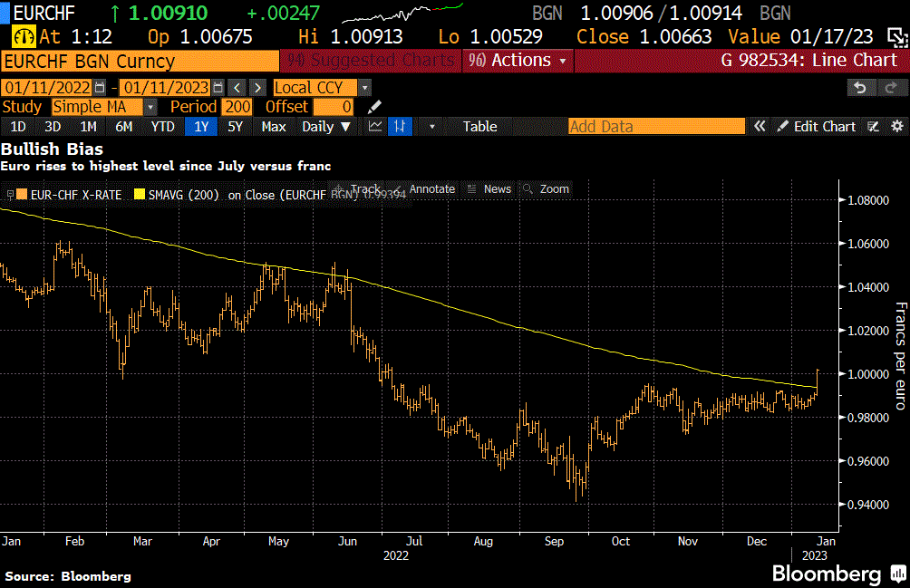This screenshot has height=588, width=910.
Task: Click the 01/11/2023 end date field
Action: point(167,88)
